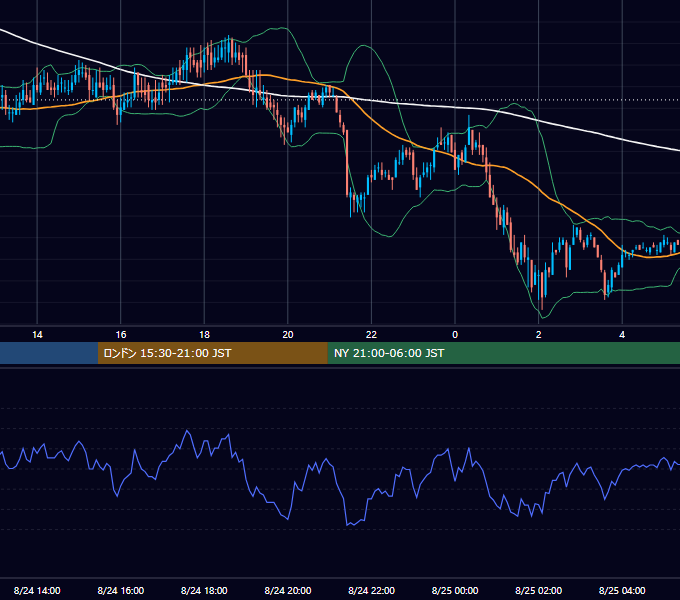
Task: Click the 8/25 00:00 oscillator axis label
Action: coord(455,590)
